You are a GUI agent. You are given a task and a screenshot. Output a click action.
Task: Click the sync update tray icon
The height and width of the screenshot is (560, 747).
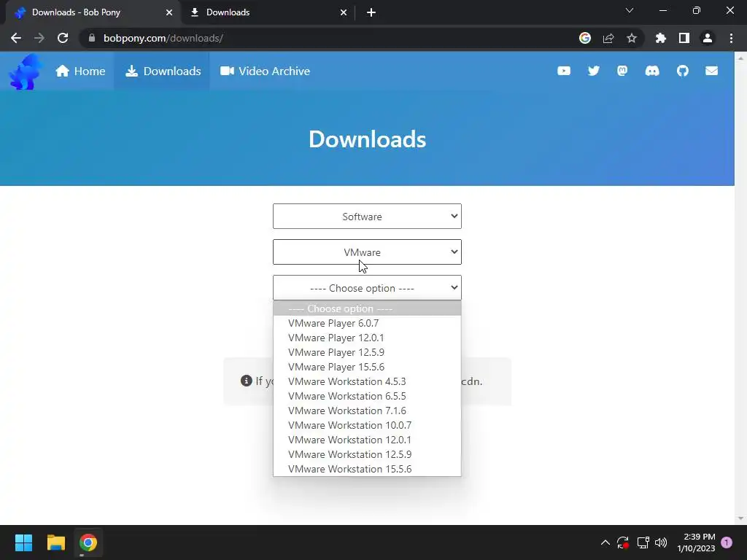pos(623,542)
